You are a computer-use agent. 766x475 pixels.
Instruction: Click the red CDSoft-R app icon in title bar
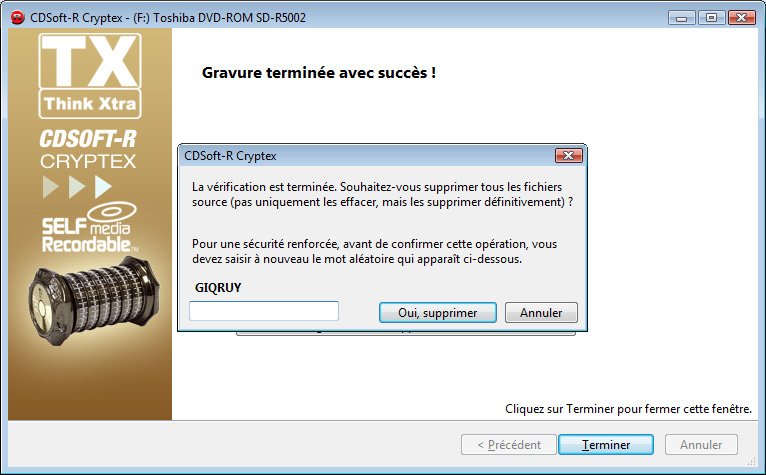18,18
